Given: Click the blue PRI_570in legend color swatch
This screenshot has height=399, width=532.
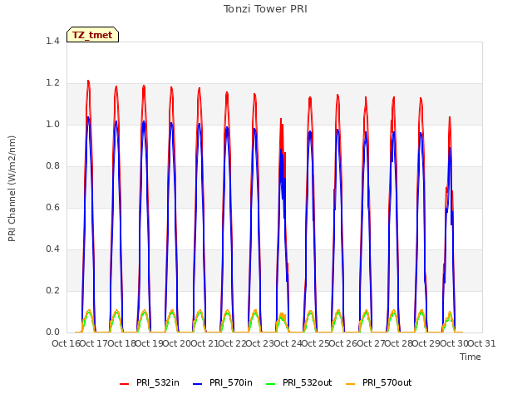Looking at the screenshot, I should click(198, 384).
